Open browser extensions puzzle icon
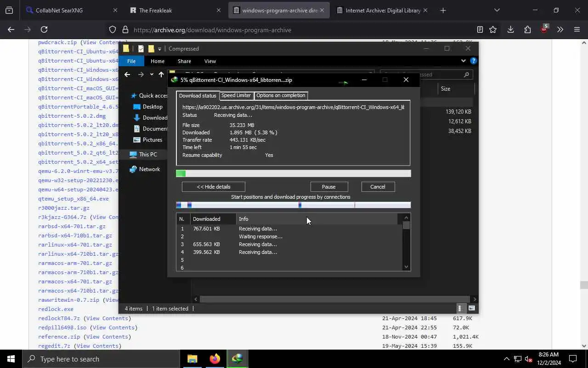Viewport: 588px width, 368px height. click(x=527, y=29)
